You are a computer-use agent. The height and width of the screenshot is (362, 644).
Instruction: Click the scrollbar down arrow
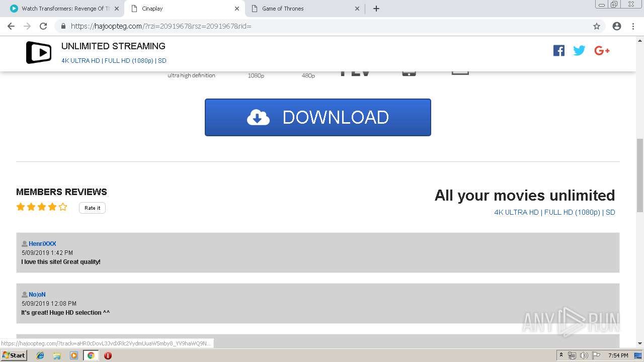click(640, 343)
